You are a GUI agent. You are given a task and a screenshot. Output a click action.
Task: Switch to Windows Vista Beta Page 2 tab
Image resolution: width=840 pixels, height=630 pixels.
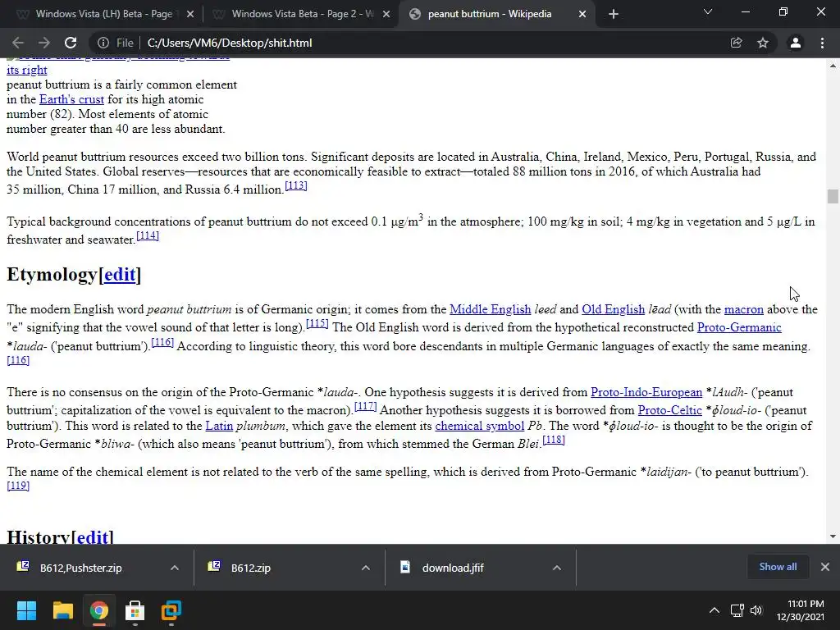click(x=302, y=14)
